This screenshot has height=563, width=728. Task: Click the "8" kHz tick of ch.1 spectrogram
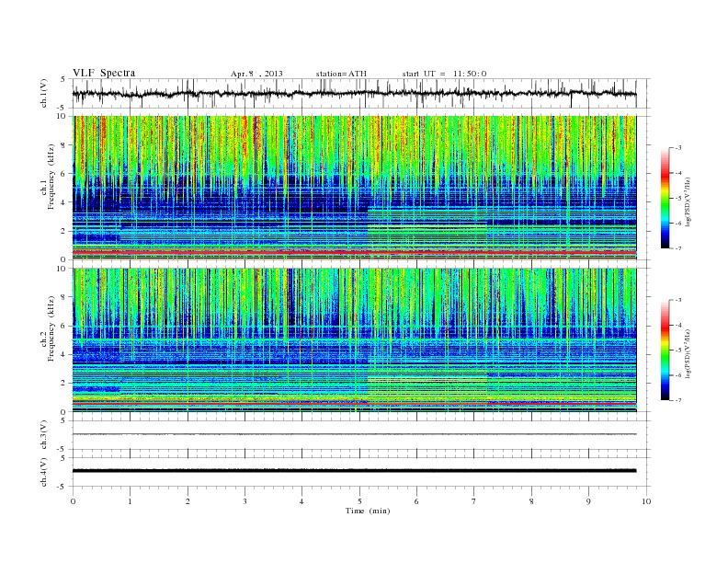click(64, 145)
